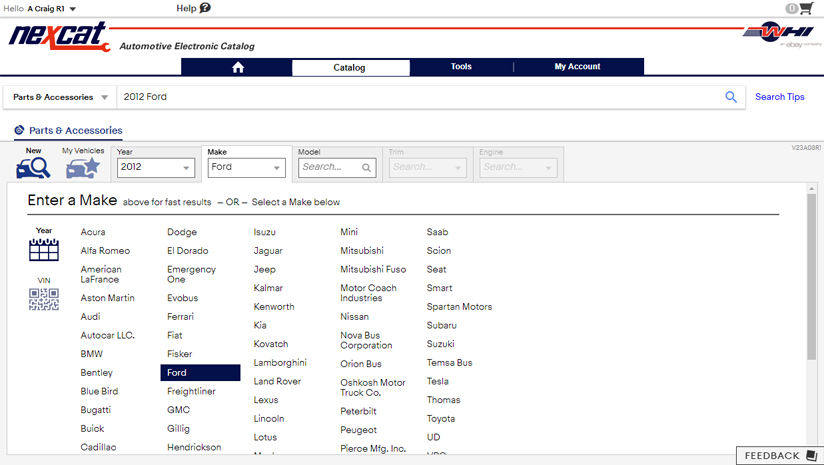This screenshot has width=824, height=465.
Task: Click the Help link
Action: (x=186, y=8)
